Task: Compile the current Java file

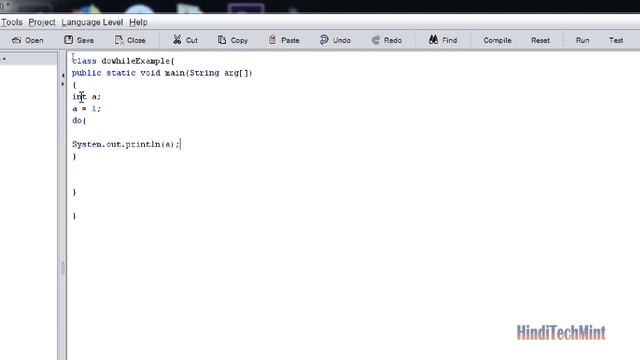Action: pyautogui.click(x=497, y=40)
